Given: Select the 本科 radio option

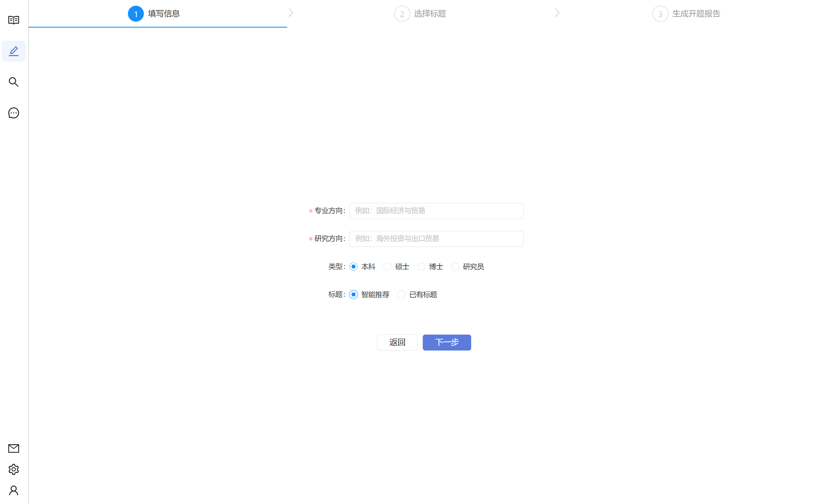Looking at the screenshot, I should point(354,267).
